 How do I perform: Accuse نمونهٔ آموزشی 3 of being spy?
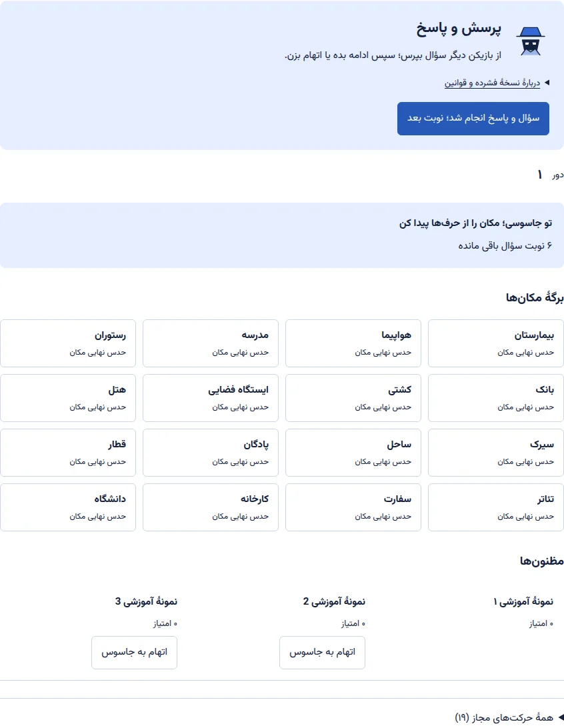coord(134,652)
